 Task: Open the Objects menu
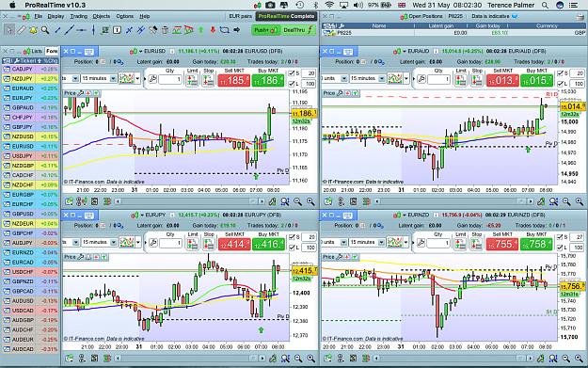pyautogui.click(x=102, y=17)
